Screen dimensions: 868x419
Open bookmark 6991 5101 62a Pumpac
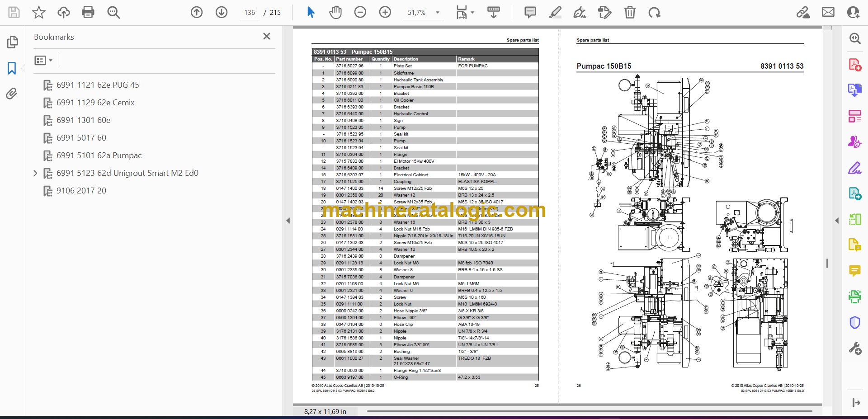point(99,155)
